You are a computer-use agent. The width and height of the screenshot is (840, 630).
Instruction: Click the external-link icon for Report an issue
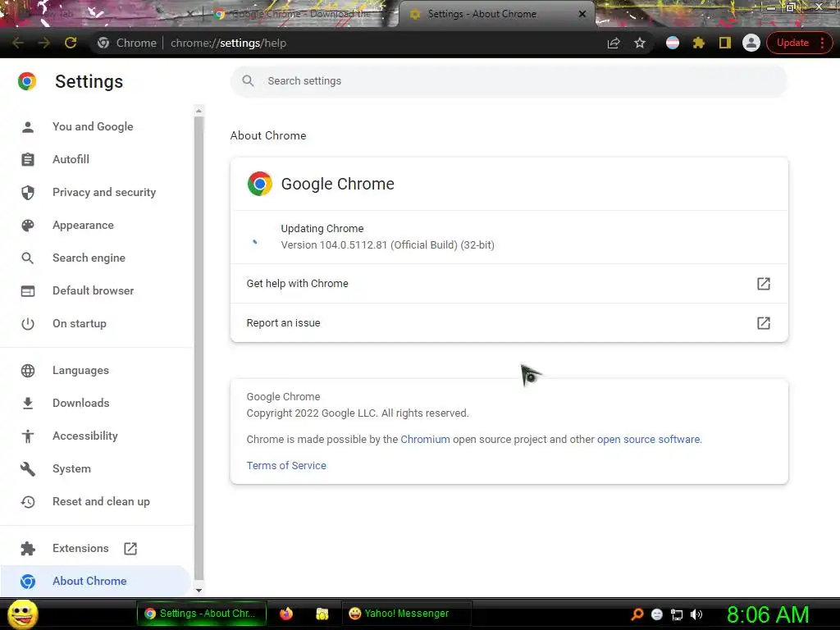tap(764, 323)
